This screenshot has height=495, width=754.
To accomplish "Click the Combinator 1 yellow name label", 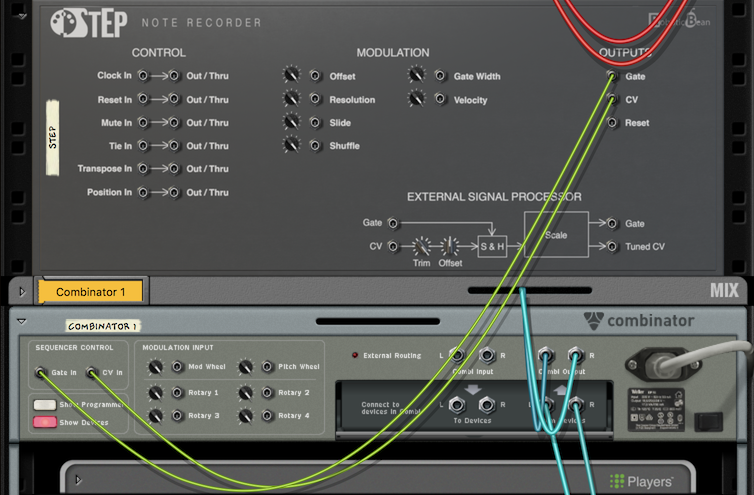I will click(x=90, y=292).
